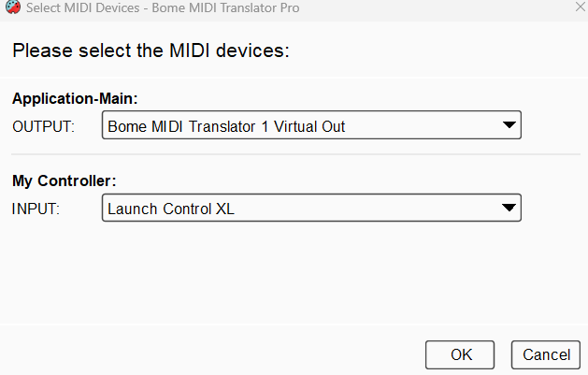This screenshot has width=588, height=375.
Task: Click the dialog title bar text
Action: tap(163, 7)
